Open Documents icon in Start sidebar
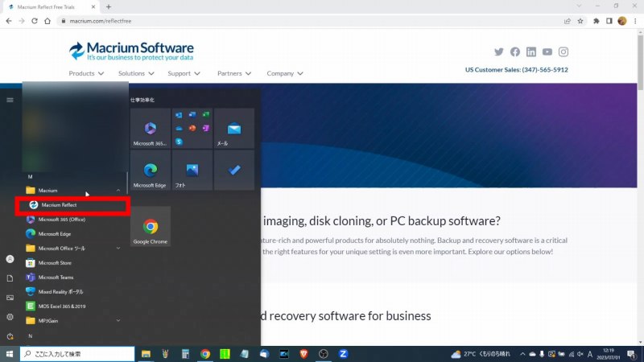 pyautogui.click(x=10, y=278)
